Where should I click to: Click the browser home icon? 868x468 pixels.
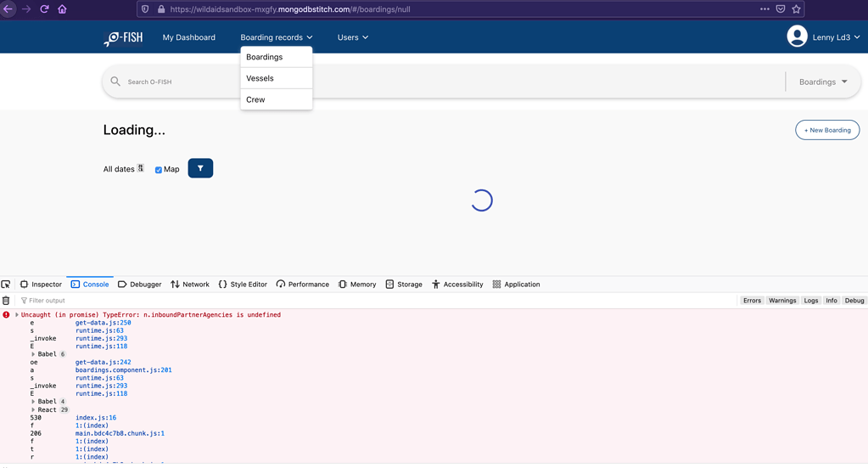tap(62, 9)
